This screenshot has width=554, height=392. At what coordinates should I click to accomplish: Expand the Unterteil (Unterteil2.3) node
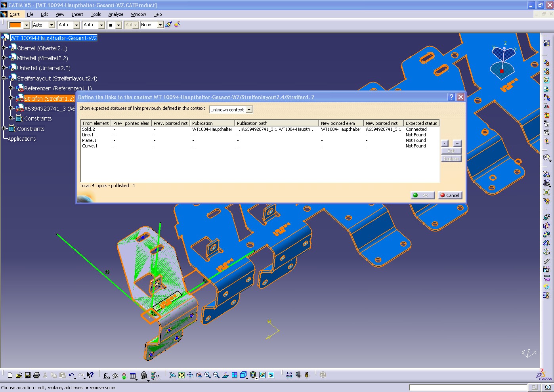pyautogui.click(x=4, y=68)
